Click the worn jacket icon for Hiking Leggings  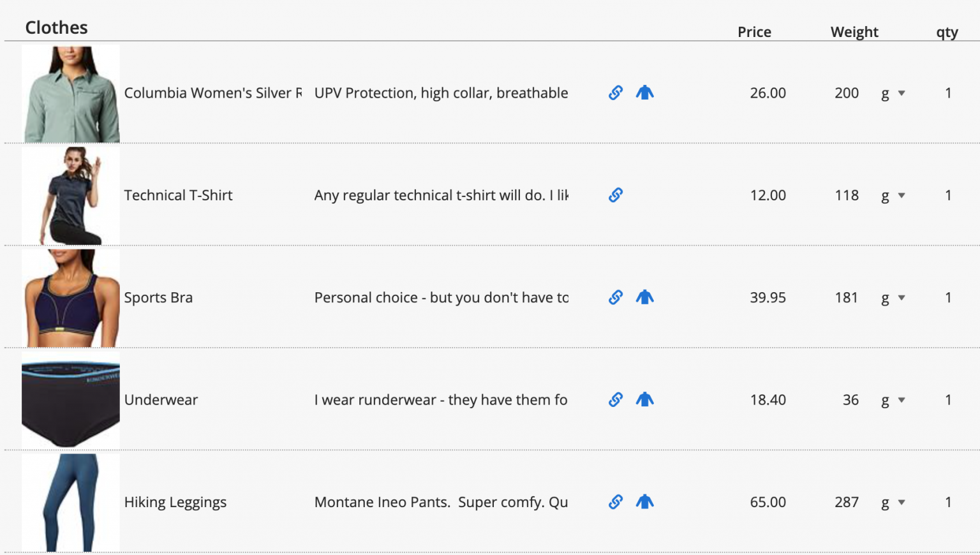tap(645, 502)
